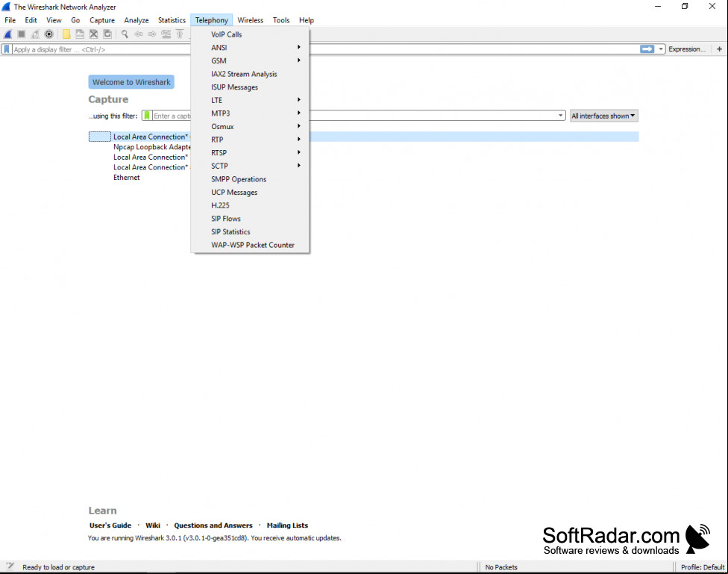Image resolution: width=728 pixels, height=574 pixels.
Task: Click the stop capture square icon
Action: click(22, 34)
